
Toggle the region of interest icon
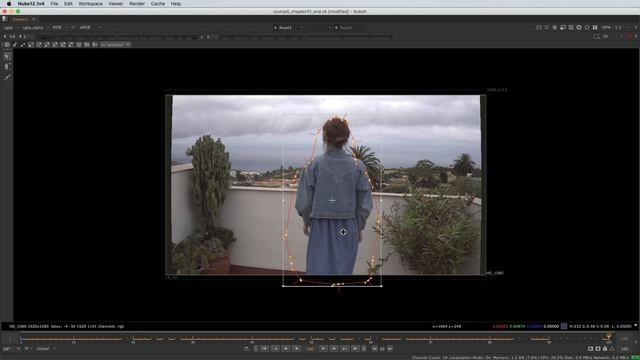(539, 27)
